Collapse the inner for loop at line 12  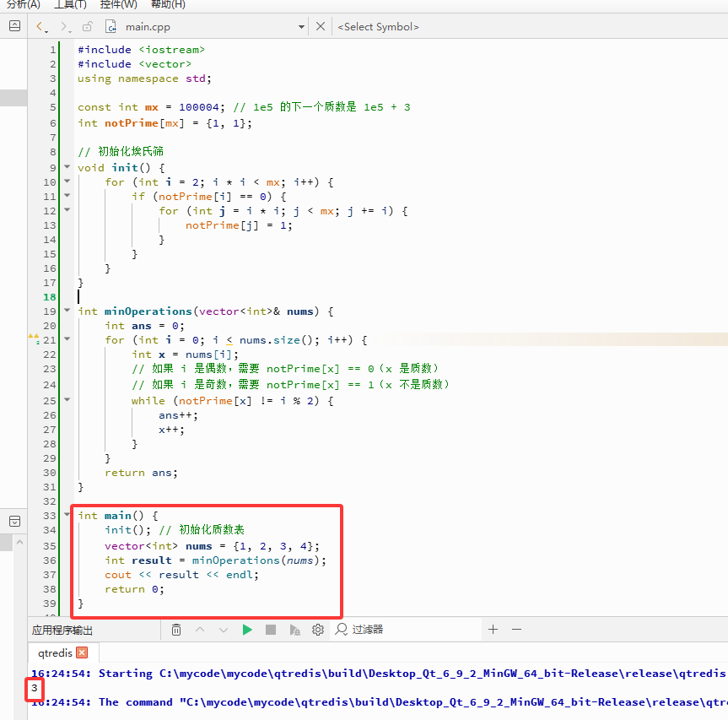click(x=67, y=209)
